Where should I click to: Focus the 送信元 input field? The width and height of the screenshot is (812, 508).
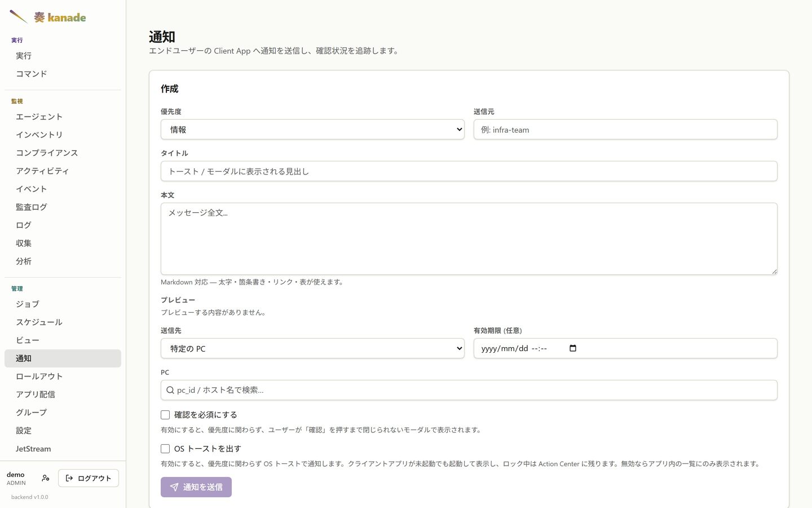coord(625,129)
